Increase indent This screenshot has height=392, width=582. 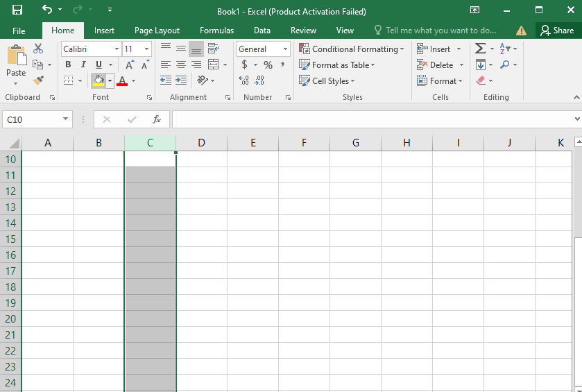[181, 80]
